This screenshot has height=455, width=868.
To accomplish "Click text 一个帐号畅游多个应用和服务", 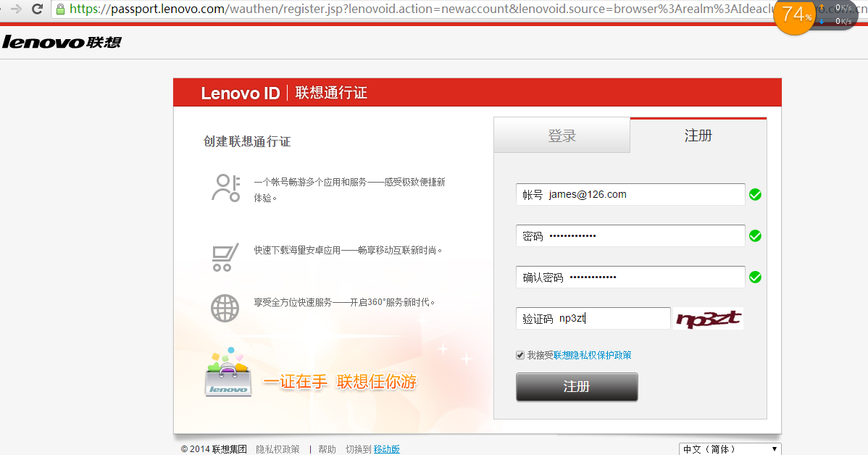I will click(311, 182).
